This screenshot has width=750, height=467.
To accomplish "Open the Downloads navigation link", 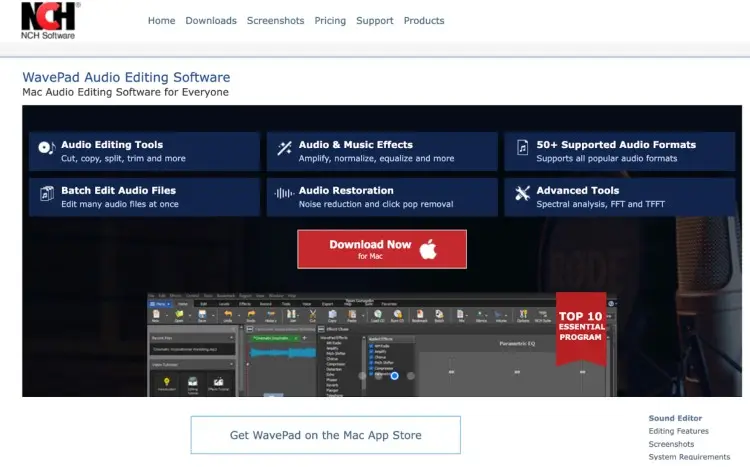I will pyautogui.click(x=211, y=21).
